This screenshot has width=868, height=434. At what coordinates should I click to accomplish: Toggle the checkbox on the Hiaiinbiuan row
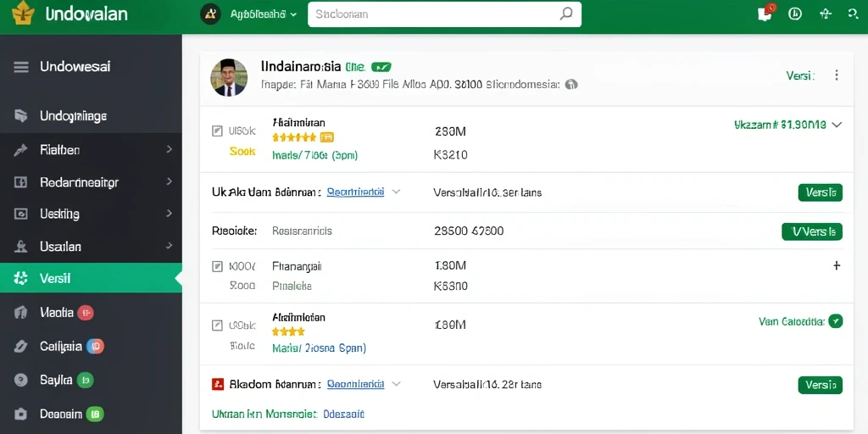[218, 131]
